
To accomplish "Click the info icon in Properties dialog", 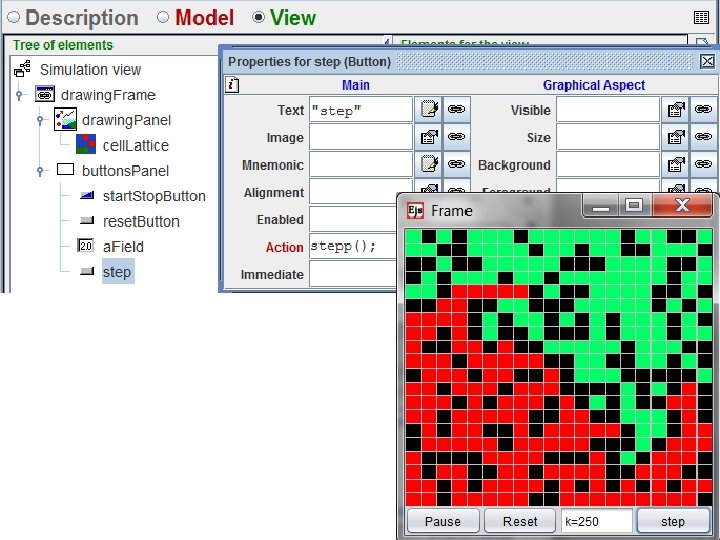I will (232, 84).
